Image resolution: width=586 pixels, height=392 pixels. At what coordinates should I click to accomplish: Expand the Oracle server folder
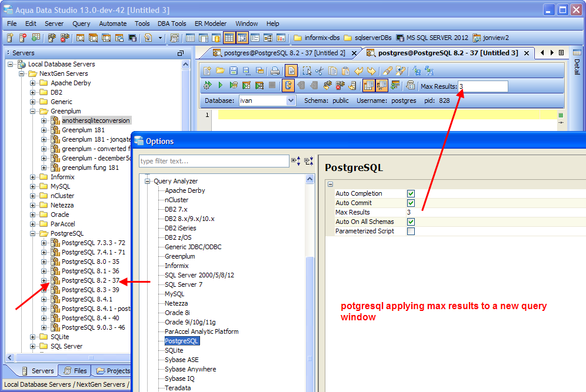[32, 215]
